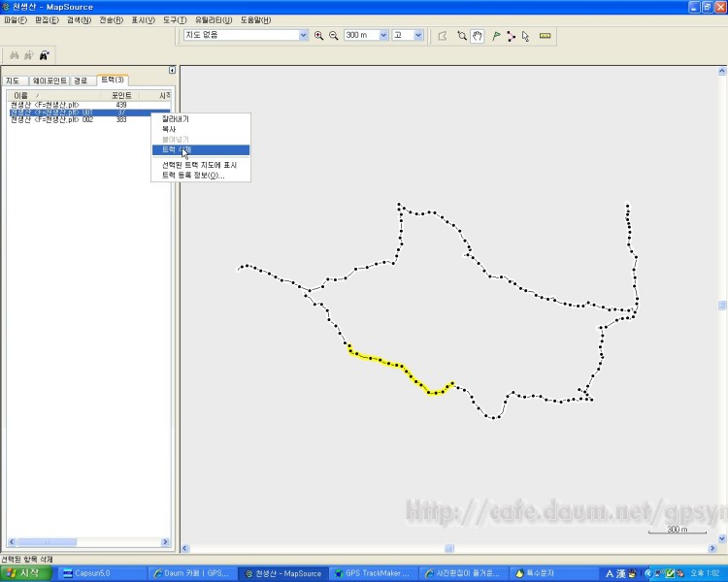The height and width of the screenshot is (582, 728).
Task: Sort tracks by the 이름 column header
Action: [53, 95]
